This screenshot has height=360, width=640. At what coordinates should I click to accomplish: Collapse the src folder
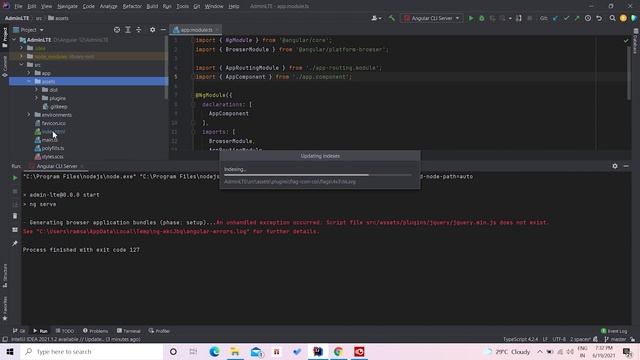22,64
